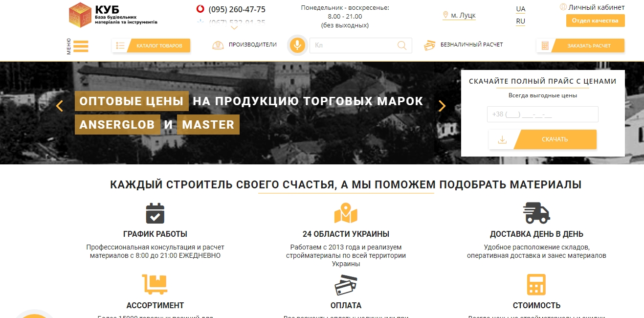
Task: Click the Оптовые цены banner text
Action: (x=132, y=101)
